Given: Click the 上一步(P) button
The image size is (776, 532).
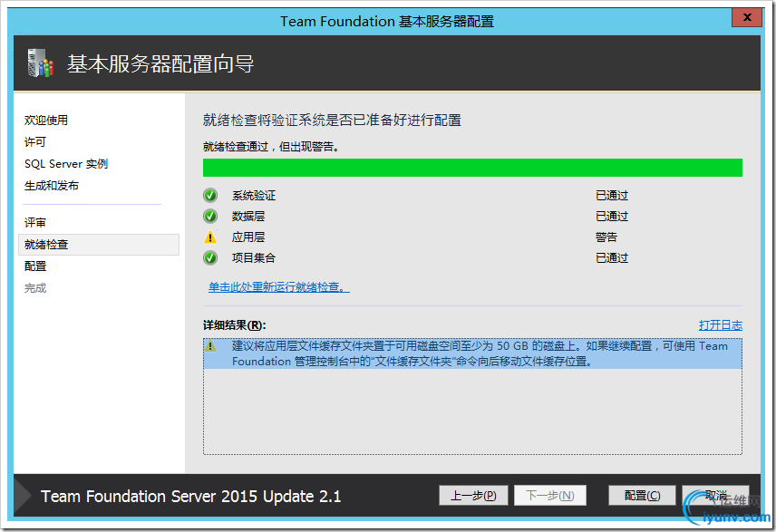Looking at the screenshot, I should click(x=473, y=496).
